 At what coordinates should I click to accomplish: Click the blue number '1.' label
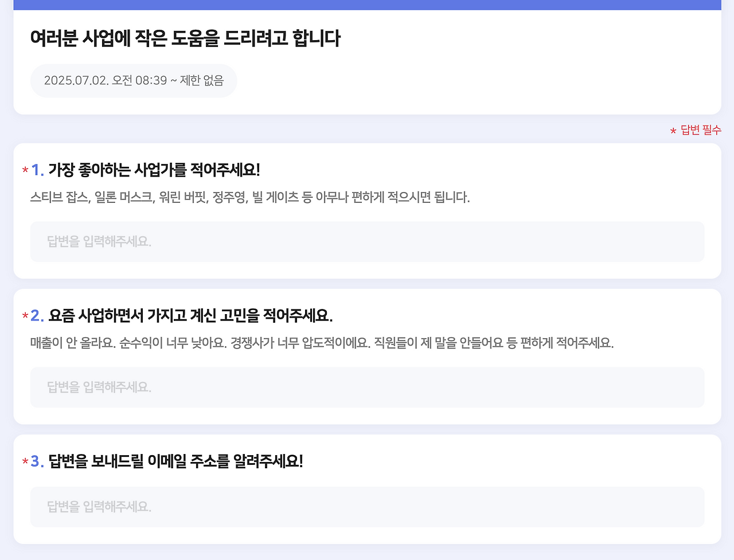(37, 169)
